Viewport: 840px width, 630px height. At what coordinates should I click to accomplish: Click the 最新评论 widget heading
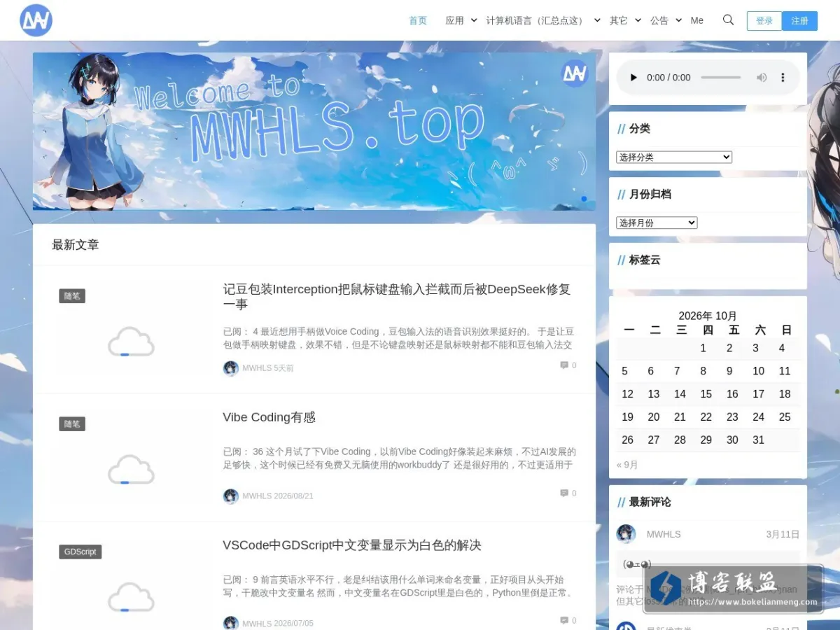[650, 502]
